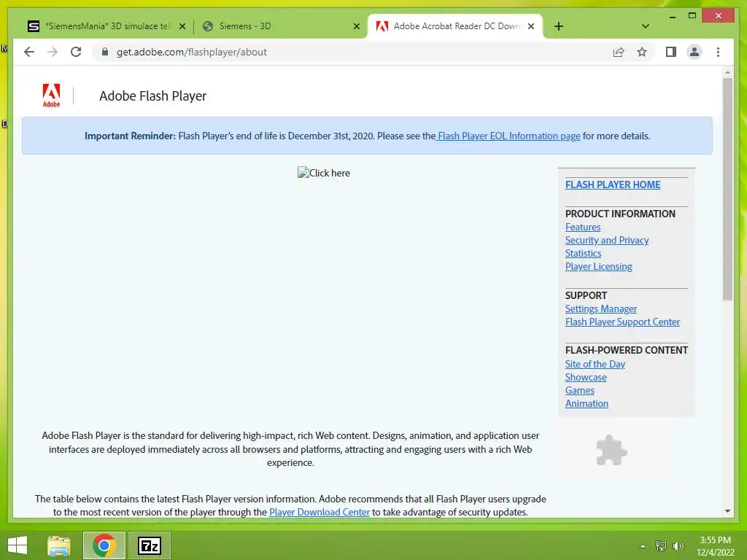Screen dimensions: 747x560
Task: Open the Statistics link
Action: pyautogui.click(x=583, y=253)
